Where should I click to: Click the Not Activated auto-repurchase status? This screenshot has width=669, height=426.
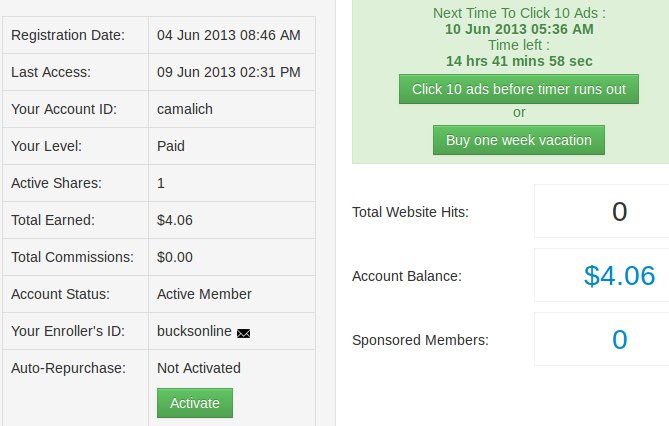coord(198,368)
